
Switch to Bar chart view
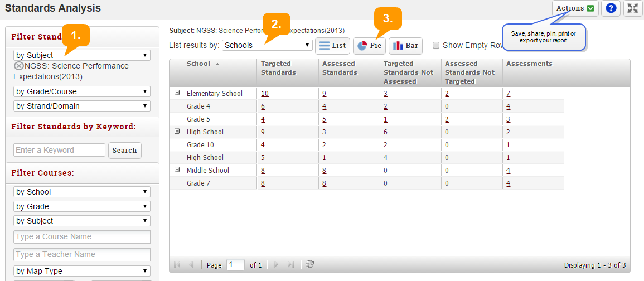click(x=405, y=46)
